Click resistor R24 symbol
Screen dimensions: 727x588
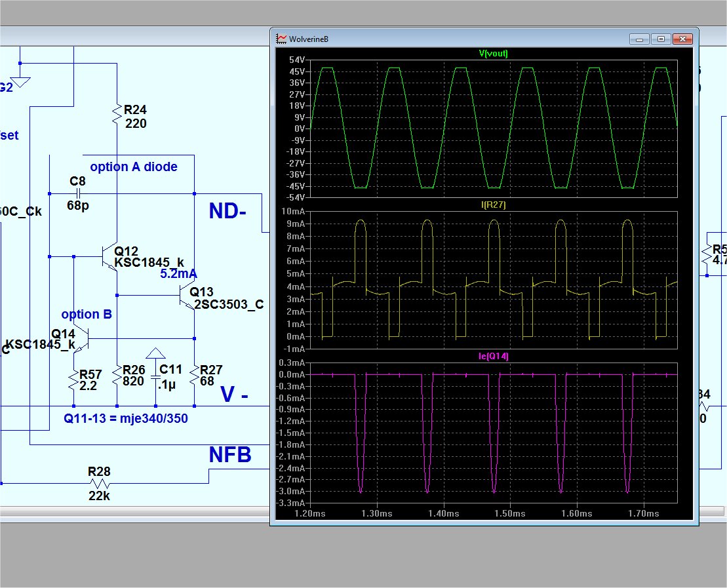pos(117,115)
